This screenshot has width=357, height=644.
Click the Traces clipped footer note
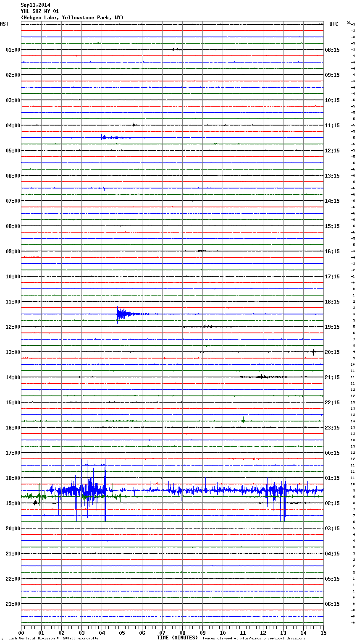[x=254, y=638]
